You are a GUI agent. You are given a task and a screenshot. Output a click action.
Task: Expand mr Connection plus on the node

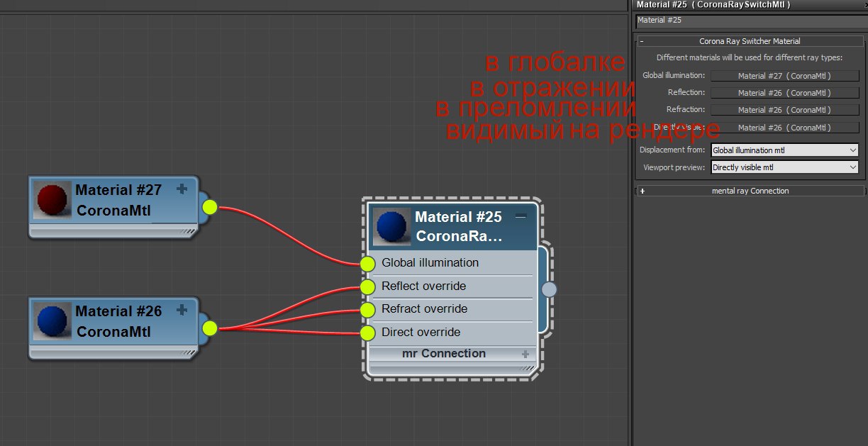525,354
